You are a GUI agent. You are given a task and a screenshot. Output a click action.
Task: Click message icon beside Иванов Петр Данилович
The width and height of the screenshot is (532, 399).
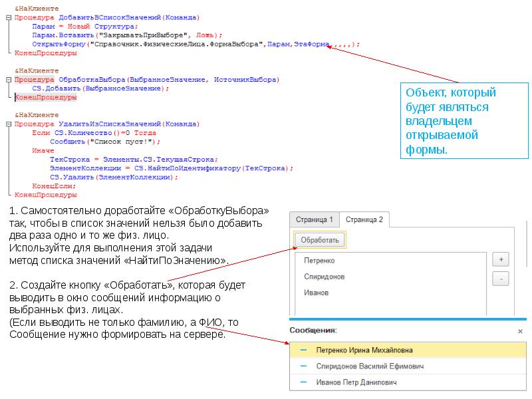305,382
